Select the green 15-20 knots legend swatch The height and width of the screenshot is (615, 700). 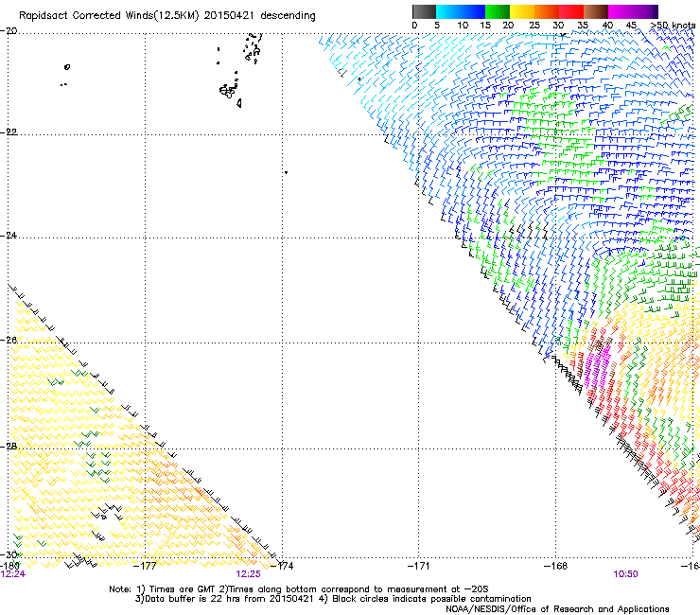tap(498, 11)
